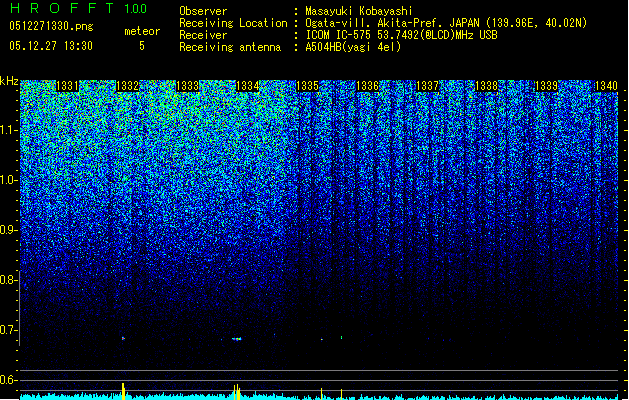Click the location text Ogata-vill. Akita-Pref. JAPAN
This screenshot has height=400, width=629.
point(393,23)
